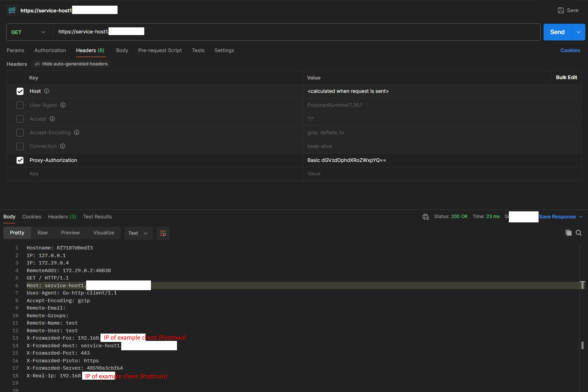Screen dimensions: 588x392
Task: Open the Text format dropdown
Action: [x=138, y=233]
